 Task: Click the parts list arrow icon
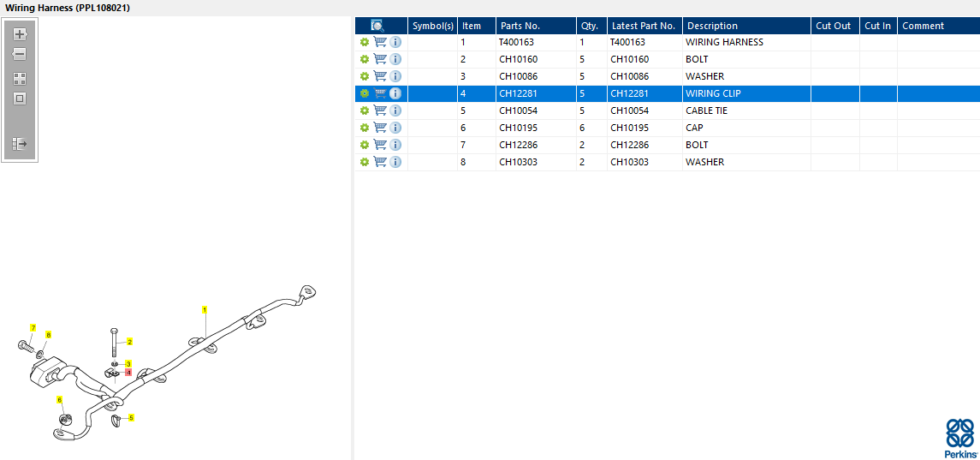tap(20, 144)
